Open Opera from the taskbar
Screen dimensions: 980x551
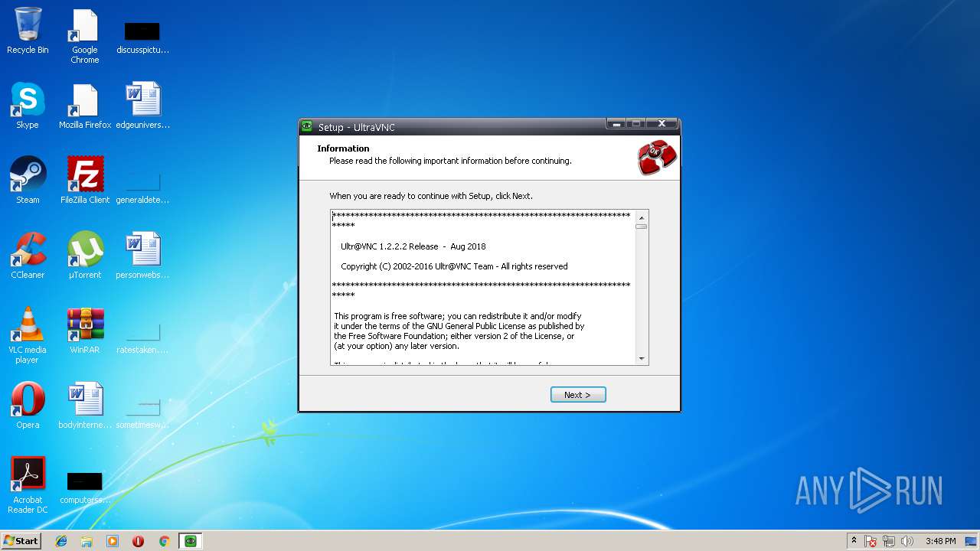138,541
